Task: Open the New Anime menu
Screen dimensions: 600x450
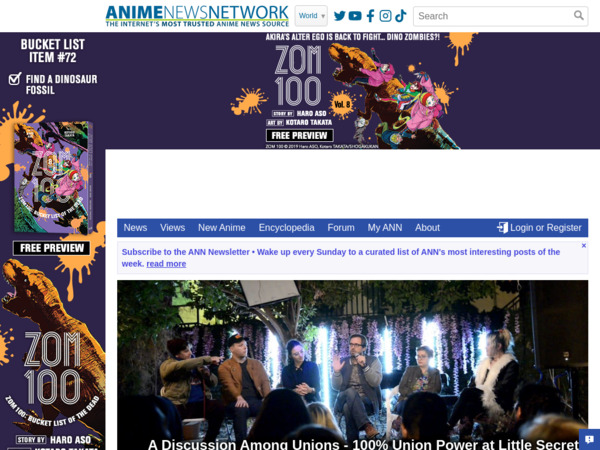Action: tap(222, 228)
